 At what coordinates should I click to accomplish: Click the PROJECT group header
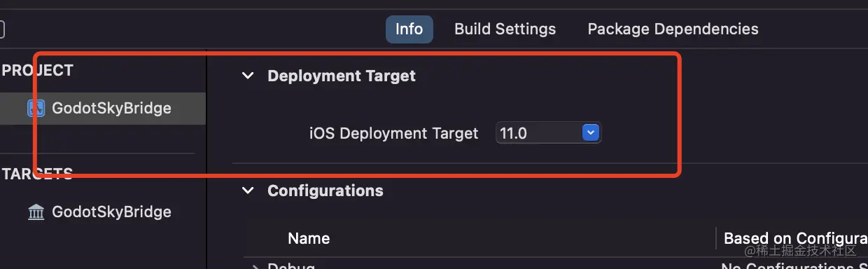[x=37, y=70]
